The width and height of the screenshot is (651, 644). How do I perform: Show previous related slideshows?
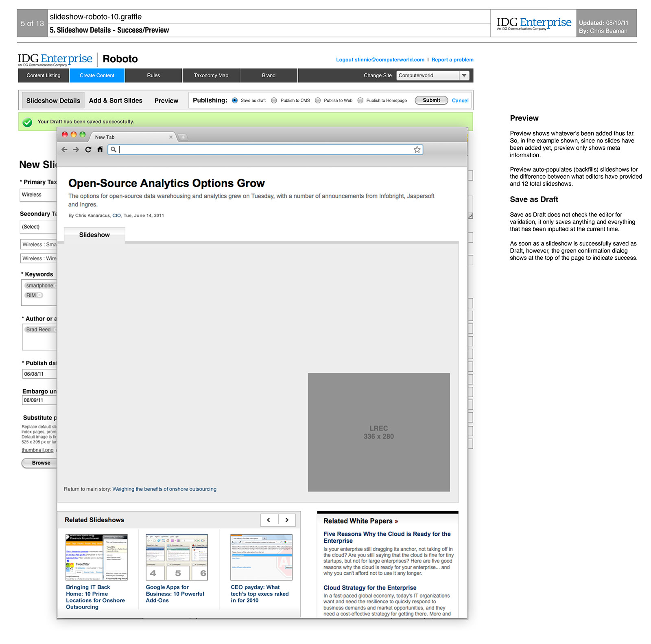tap(269, 520)
